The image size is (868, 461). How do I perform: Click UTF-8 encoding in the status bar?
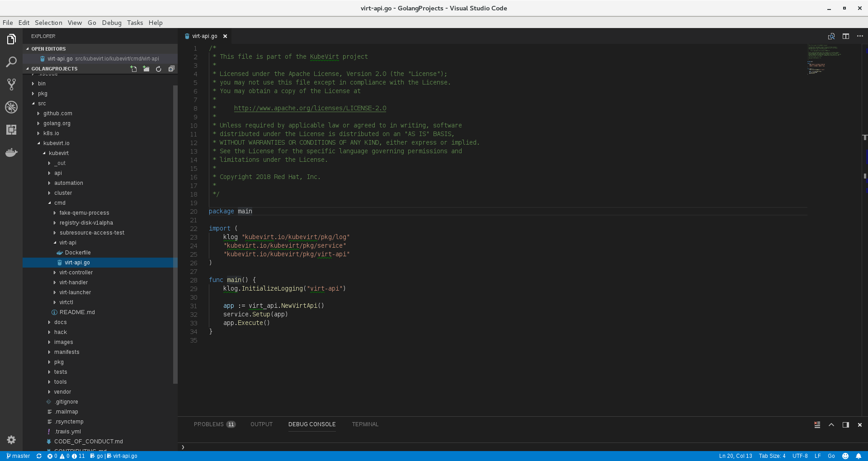tap(801, 456)
